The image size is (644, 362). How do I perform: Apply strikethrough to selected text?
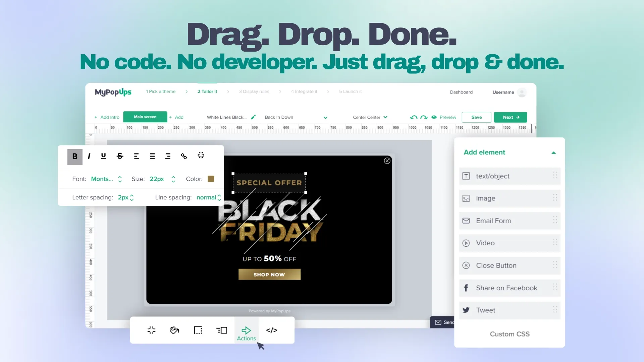pyautogui.click(x=120, y=156)
